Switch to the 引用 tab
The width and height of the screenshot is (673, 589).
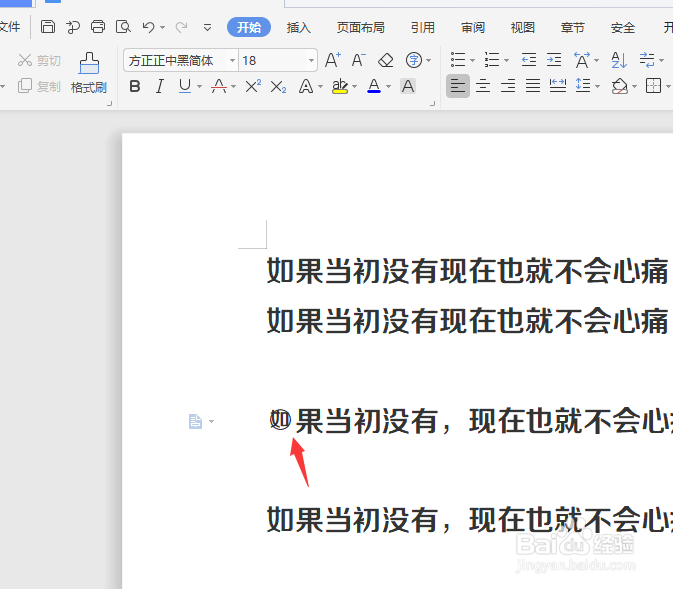(423, 27)
